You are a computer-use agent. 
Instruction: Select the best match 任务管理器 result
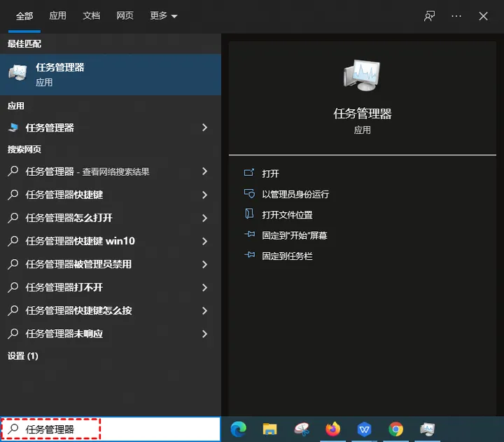[111, 74]
